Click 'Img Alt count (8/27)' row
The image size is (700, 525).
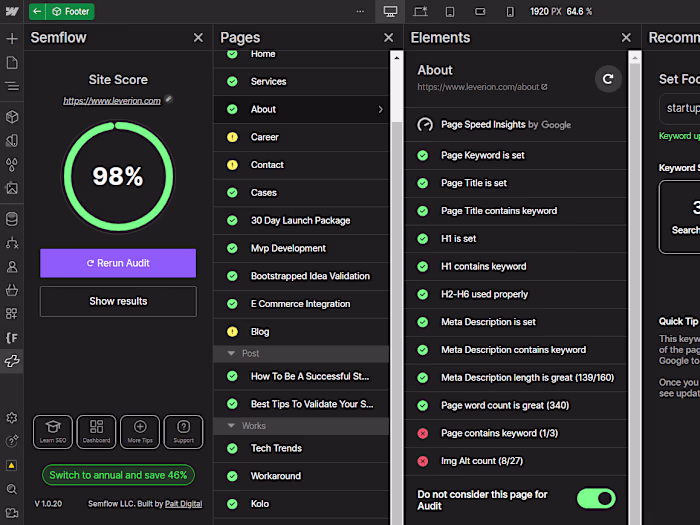click(516, 461)
